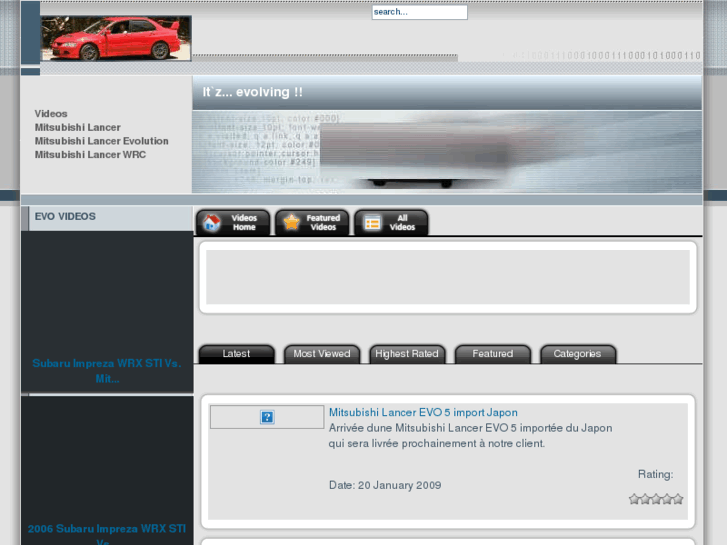This screenshot has width=727, height=545.
Task: Open Videos in the left menu
Action: point(51,114)
